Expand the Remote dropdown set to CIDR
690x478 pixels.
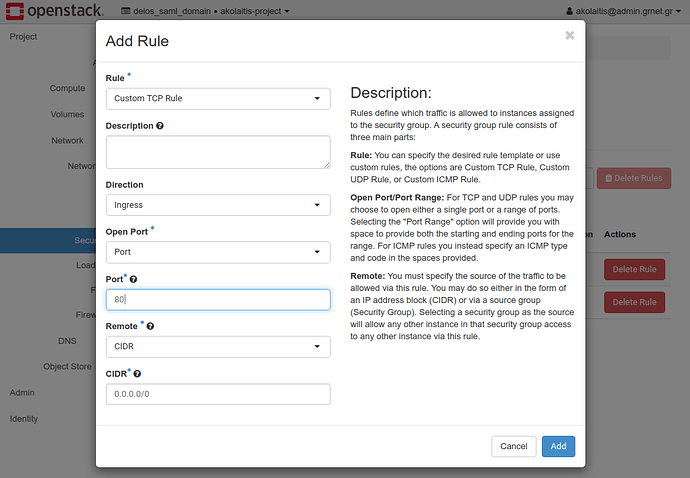click(217, 346)
